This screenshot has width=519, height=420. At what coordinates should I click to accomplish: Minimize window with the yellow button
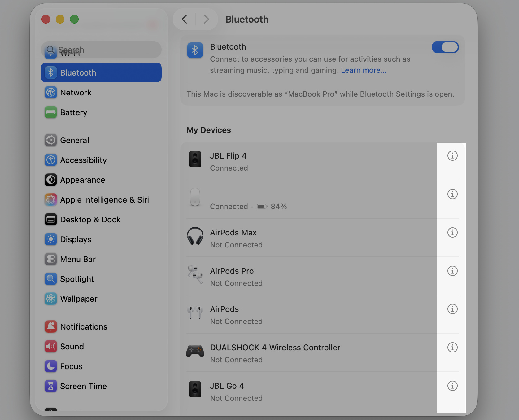click(60, 19)
